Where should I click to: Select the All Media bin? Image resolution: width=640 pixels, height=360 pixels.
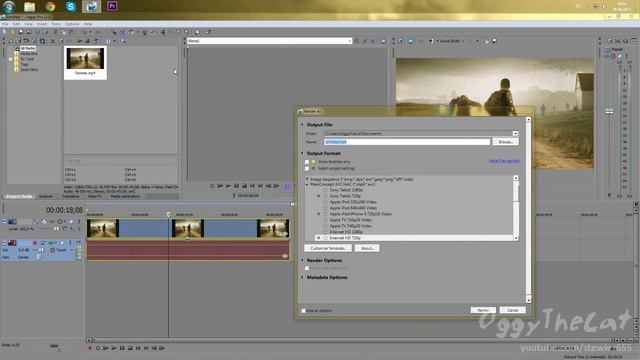[x=28, y=49]
